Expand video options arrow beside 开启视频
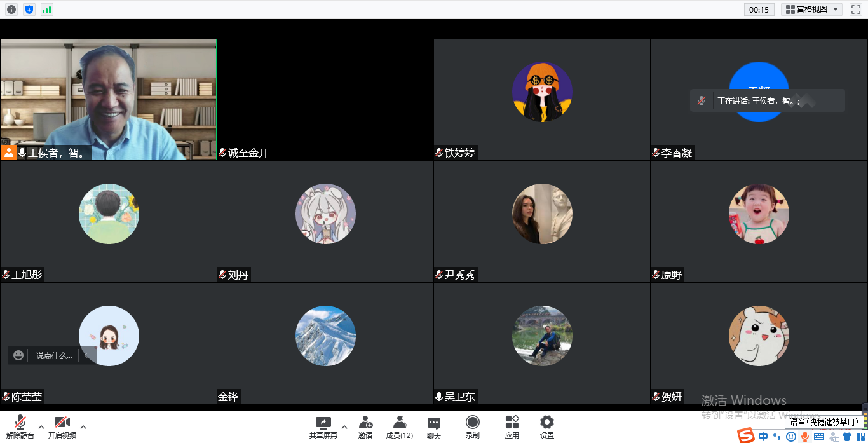 click(83, 426)
